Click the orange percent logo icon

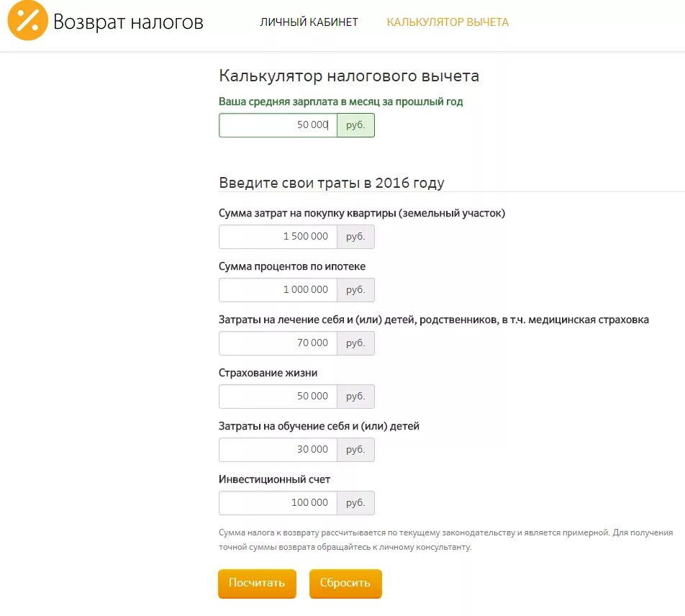click(27, 21)
